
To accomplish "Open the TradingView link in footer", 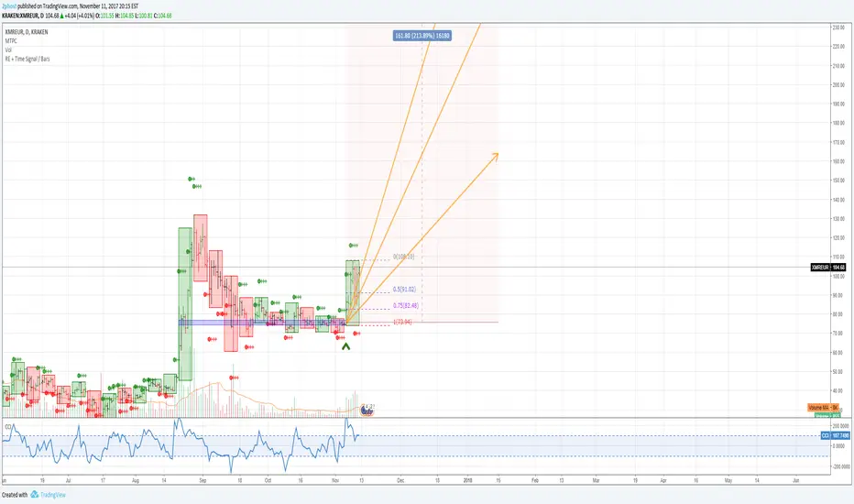I will [x=53, y=495].
